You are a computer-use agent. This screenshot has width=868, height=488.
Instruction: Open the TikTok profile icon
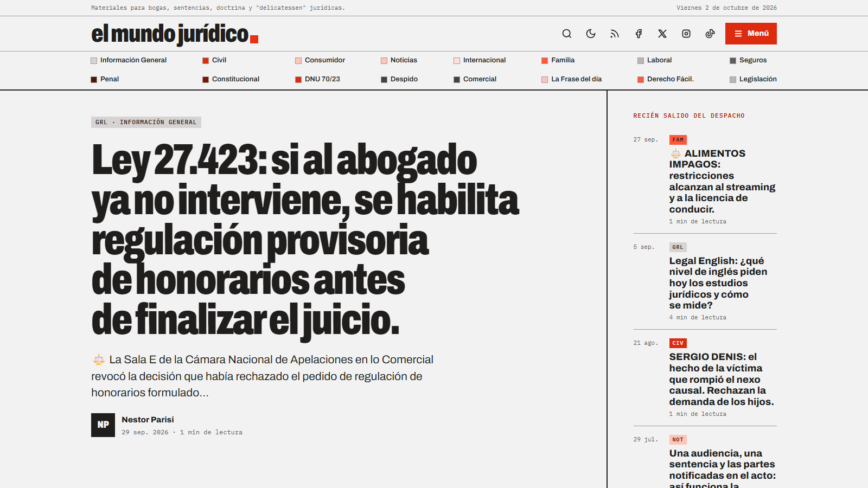[710, 34]
